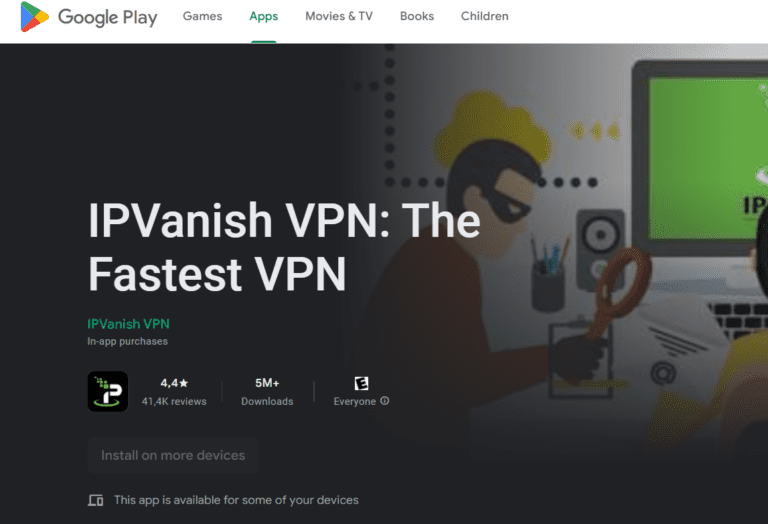The image size is (768, 524).
Task: Go to the Children tab
Action: (484, 16)
